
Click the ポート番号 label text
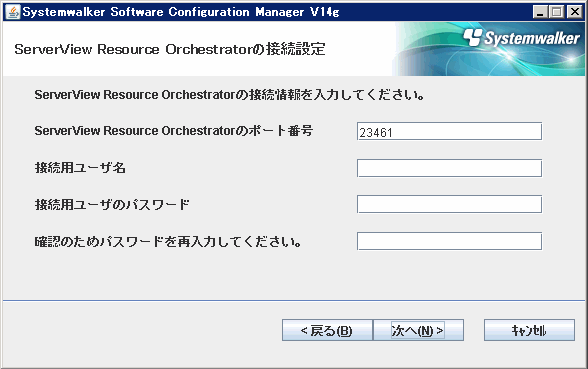[174, 130]
